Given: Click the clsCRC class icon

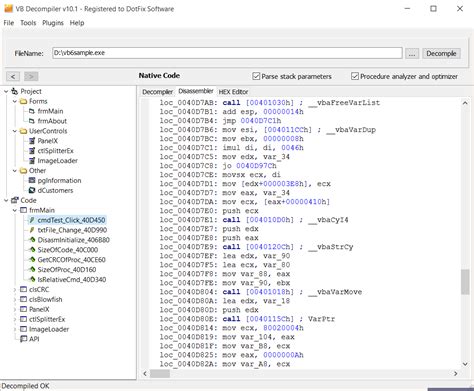Looking at the screenshot, I should [x=23, y=289].
